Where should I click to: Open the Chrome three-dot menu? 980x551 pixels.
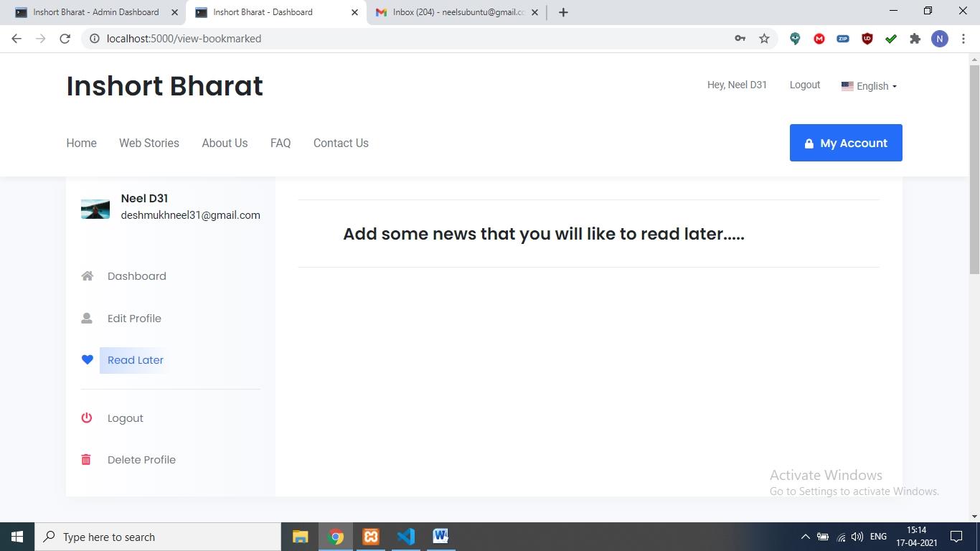[963, 39]
